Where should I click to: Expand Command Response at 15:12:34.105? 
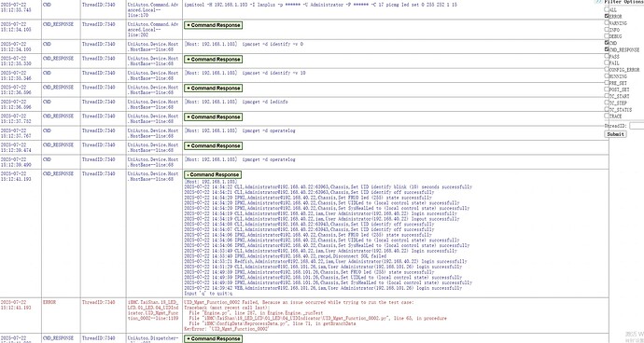[213, 25]
